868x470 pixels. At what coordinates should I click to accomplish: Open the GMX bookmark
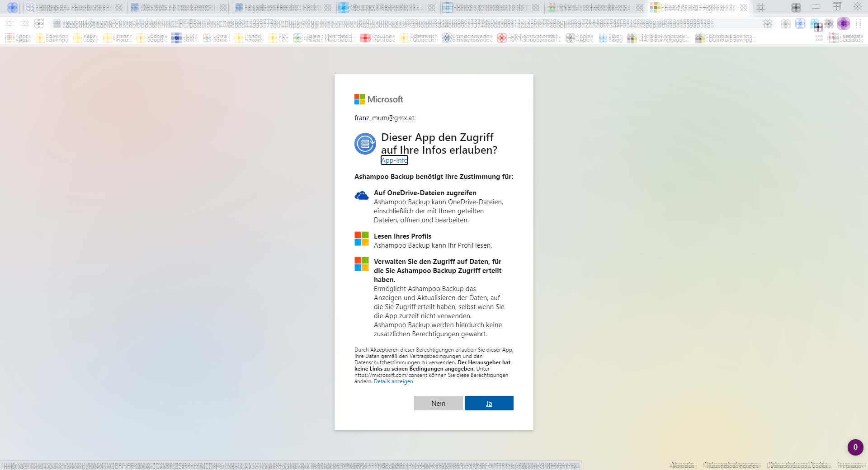pos(185,38)
